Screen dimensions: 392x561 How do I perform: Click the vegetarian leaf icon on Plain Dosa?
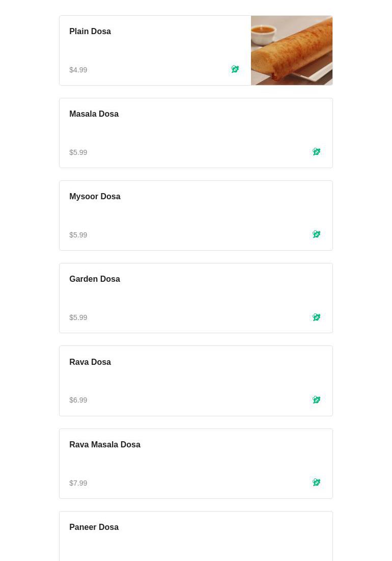(235, 69)
